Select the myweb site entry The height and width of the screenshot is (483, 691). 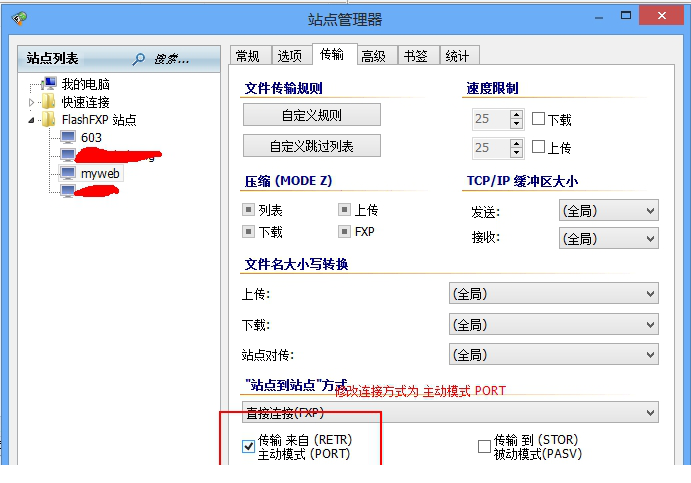pos(100,173)
